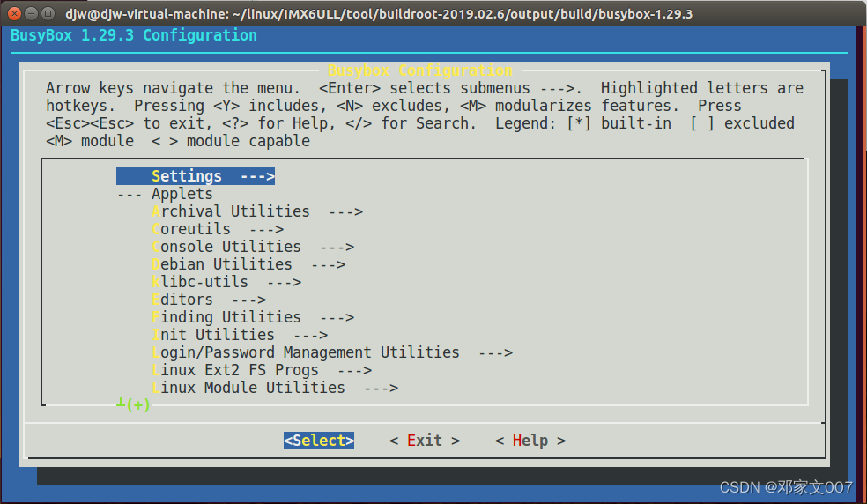867x504 pixels.
Task: Minimize the terminal window
Action: (32, 13)
